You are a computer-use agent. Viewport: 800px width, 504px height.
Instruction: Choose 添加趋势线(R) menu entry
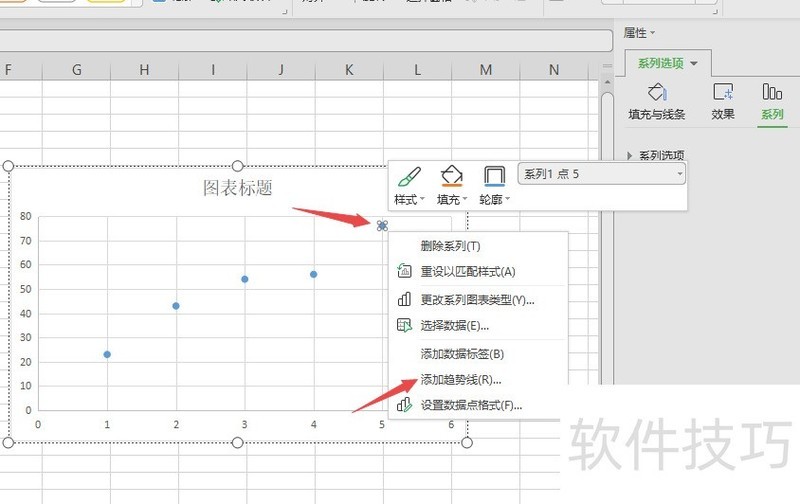coord(478,380)
